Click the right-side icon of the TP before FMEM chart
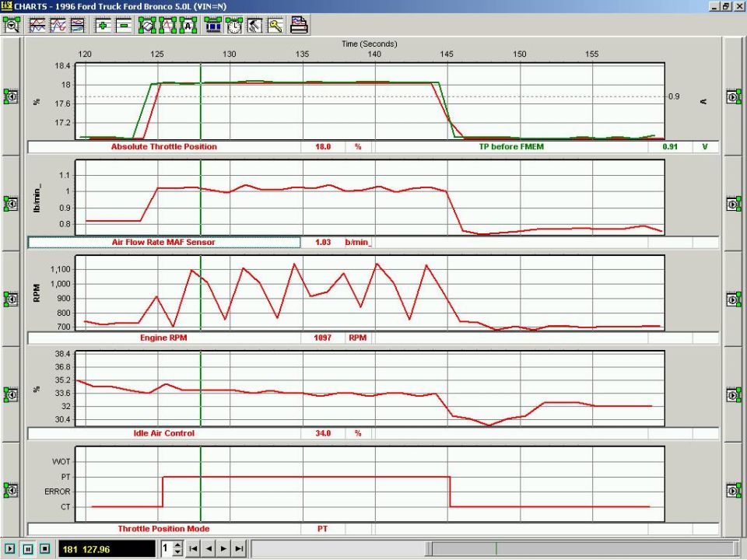 pyautogui.click(x=734, y=96)
